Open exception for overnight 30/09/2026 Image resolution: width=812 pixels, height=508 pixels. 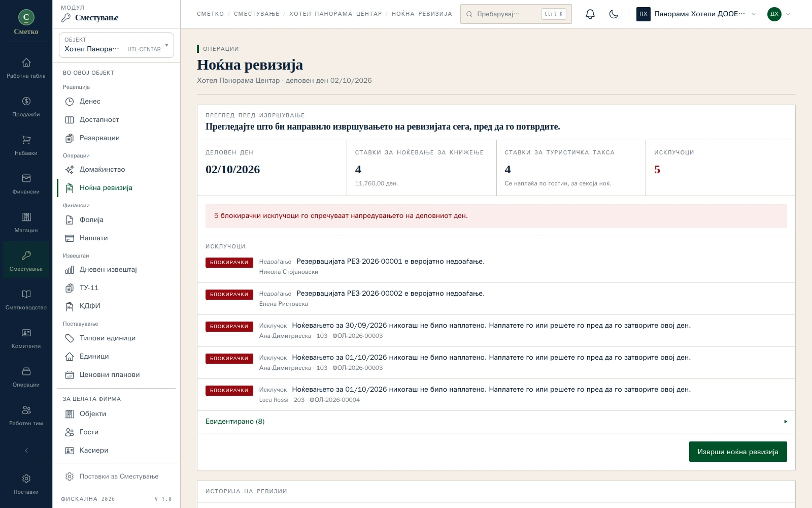[496, 330]
